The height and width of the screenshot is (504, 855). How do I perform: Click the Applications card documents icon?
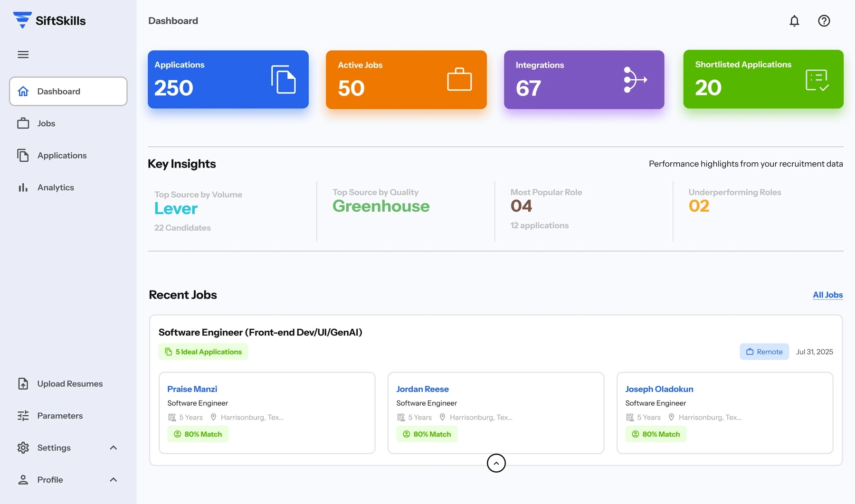[x=283, y=79]
